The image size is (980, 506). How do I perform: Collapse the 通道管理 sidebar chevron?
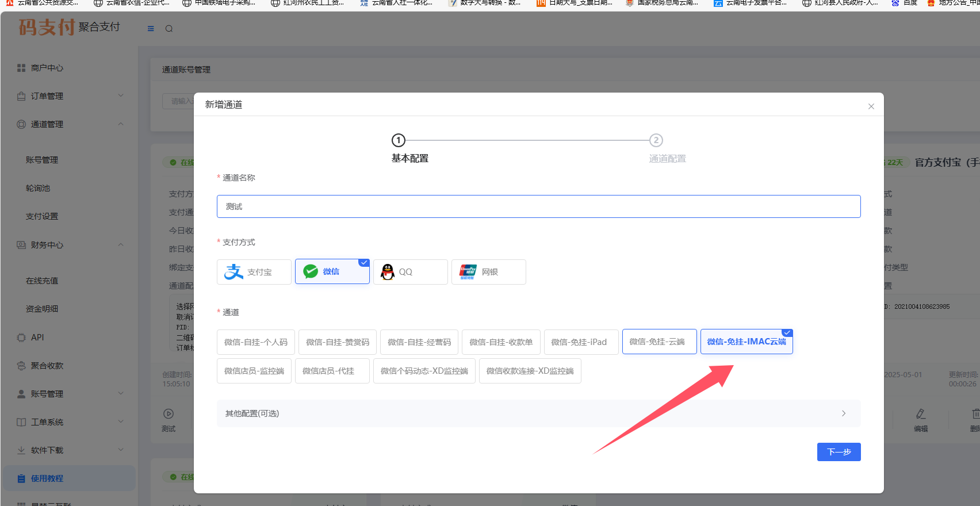pos(121,124)
